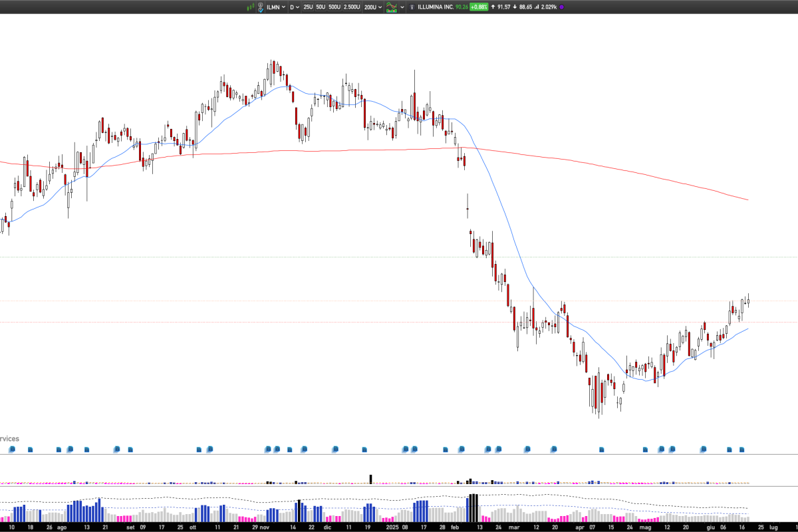The image size is (798, 532).
Task: Select the 500U bars range
Action: tap(334, 7)
